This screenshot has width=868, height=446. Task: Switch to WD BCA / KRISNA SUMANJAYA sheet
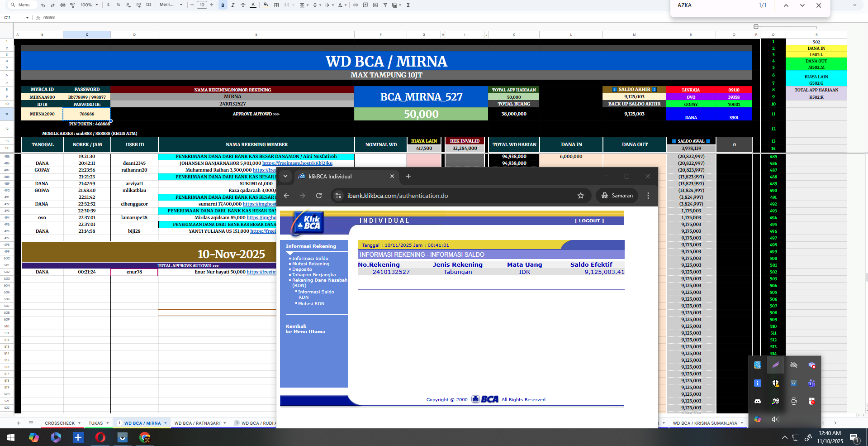click(705, 423)
